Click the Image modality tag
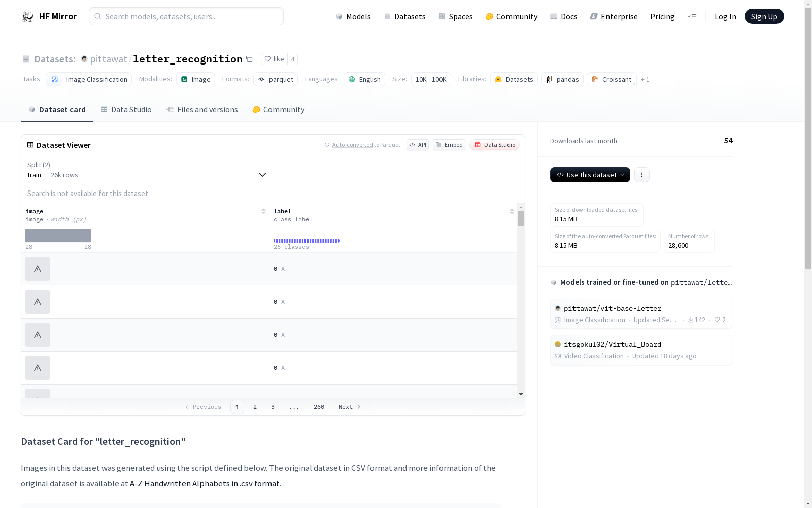 click(x=195, y=79)
